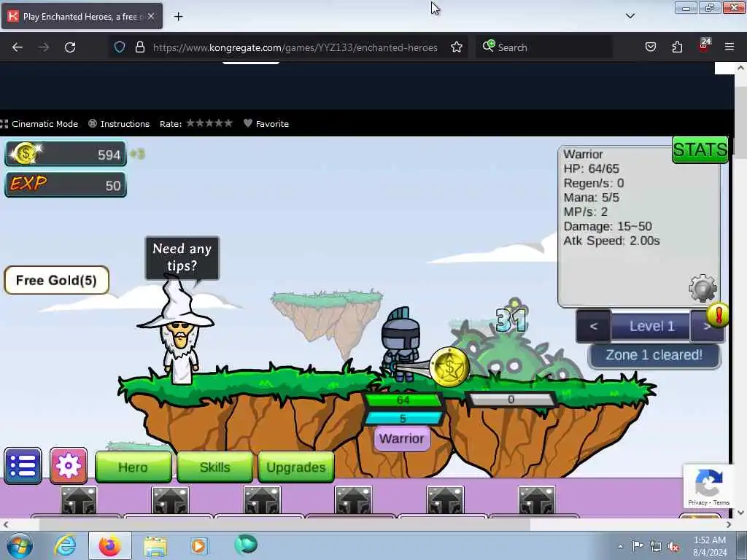Go to previous level with < arrow
The image size is (747, 560).
point(593,326)
